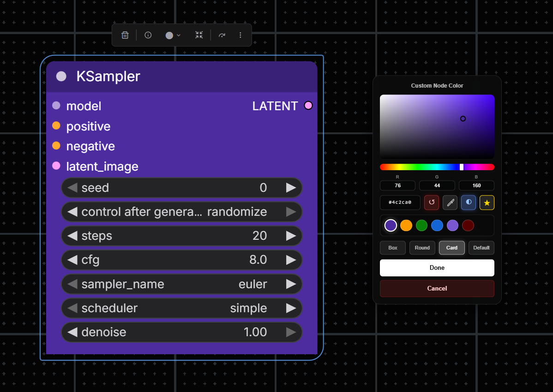
Task: Click the B value field 160
Action: (x=476, y=185)
